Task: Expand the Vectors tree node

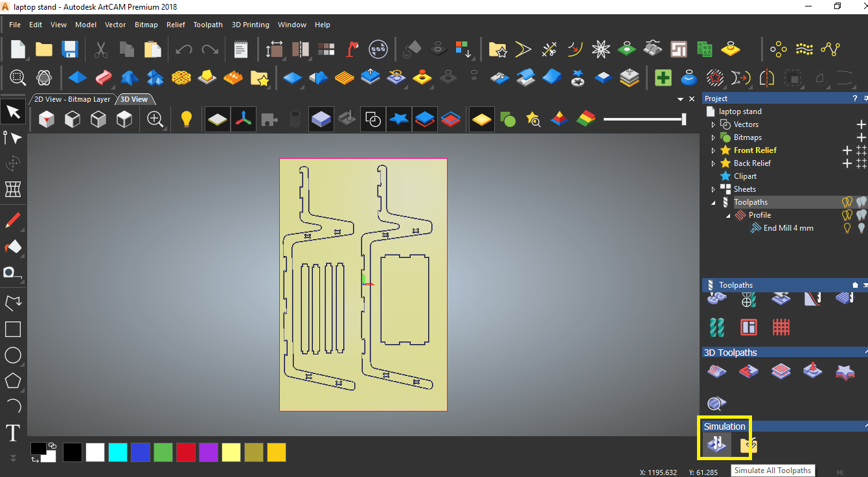Action: pyautogui.click(x=714, y=124)
